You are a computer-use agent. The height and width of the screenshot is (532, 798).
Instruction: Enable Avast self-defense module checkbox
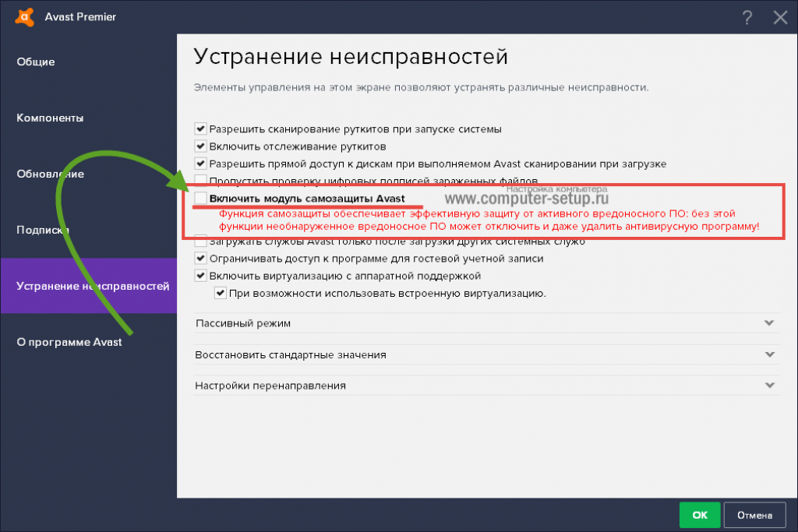point(200,198)
